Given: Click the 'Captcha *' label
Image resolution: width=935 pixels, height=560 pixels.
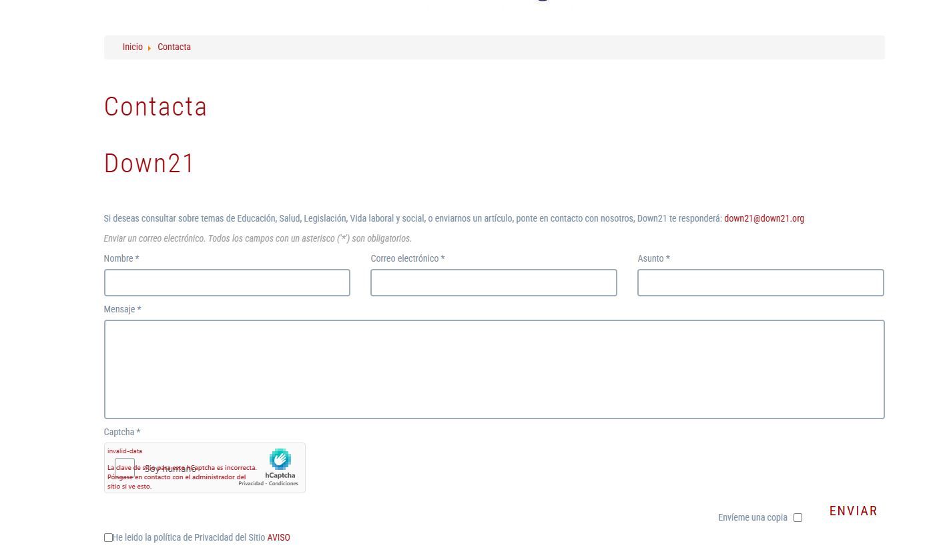Looking at the screenshot, I should (122, 433).
